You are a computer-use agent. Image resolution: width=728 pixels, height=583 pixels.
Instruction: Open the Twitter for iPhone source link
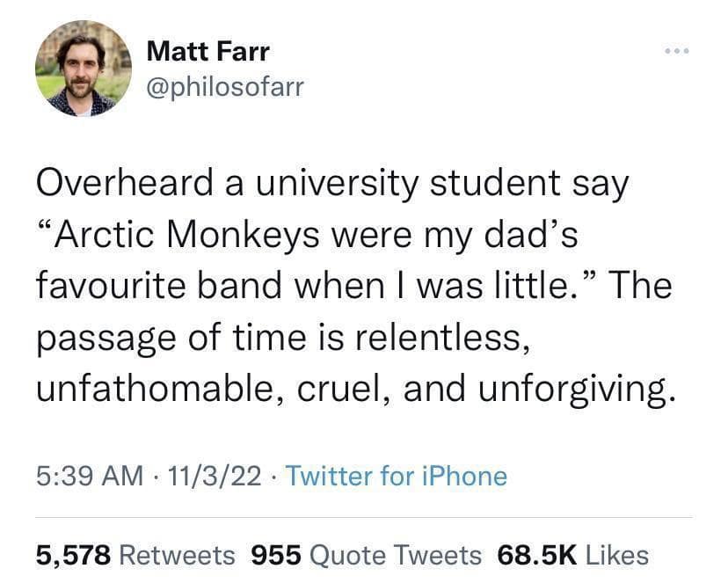(397, 477)
